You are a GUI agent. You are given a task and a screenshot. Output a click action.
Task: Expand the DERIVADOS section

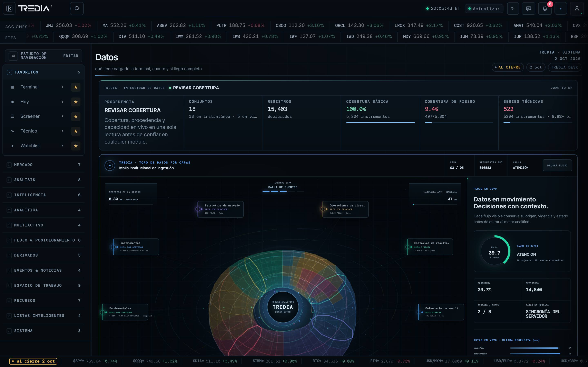[43, 255]
